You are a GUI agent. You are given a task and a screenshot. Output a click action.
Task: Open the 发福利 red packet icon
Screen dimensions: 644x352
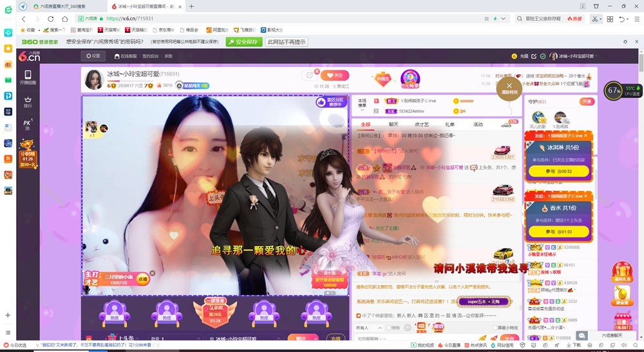(x=421, y=327)
